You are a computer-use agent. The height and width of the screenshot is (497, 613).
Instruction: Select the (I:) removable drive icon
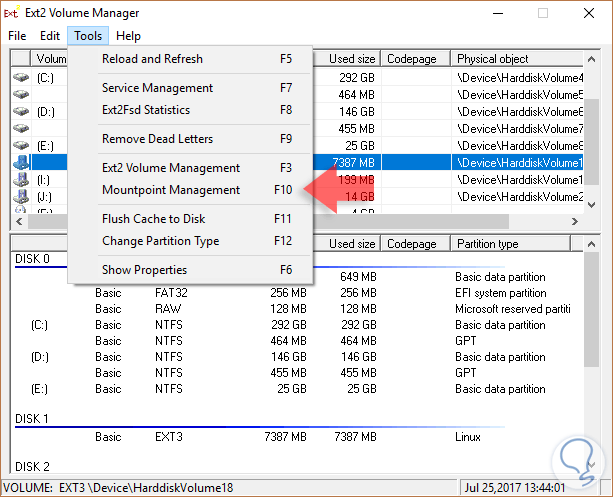click(x=21, y=179)
